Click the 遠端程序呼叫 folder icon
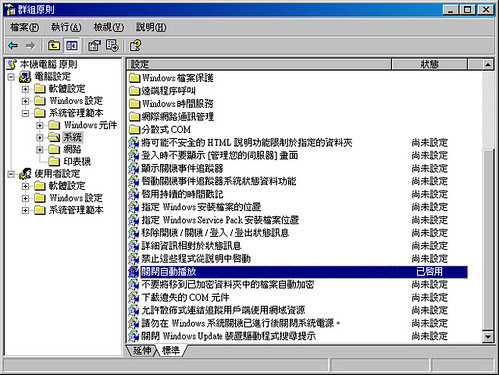The height and width of the screenshot is (375, 499). click(134, 91)
